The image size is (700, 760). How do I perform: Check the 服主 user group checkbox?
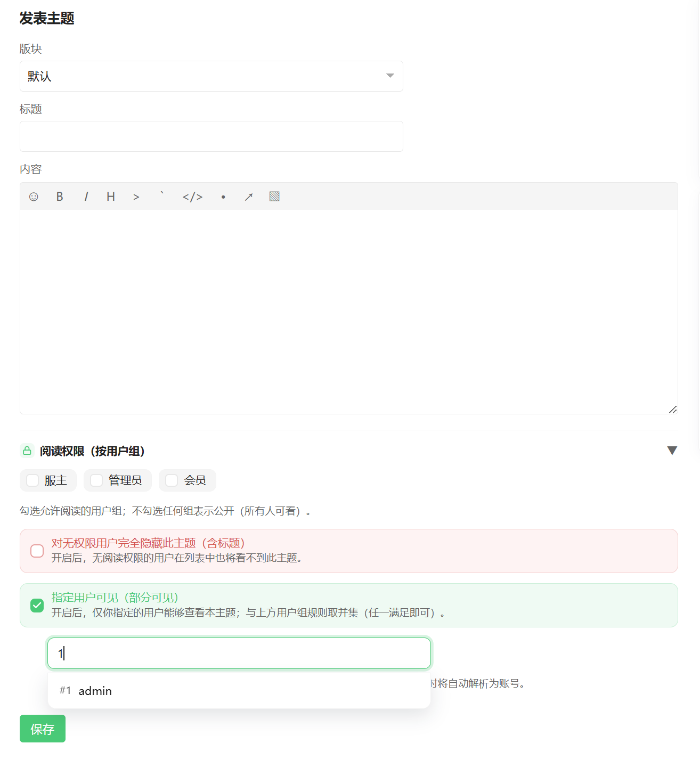32,480
